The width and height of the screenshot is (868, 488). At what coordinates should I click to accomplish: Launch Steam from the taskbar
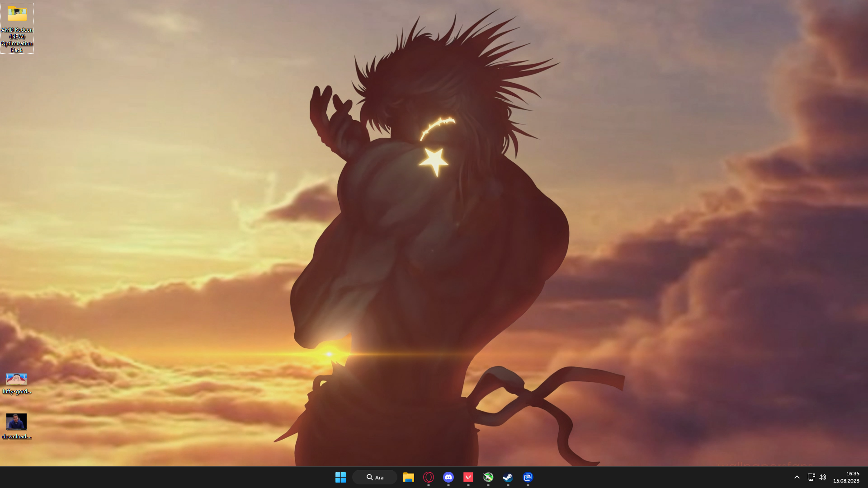508,477
